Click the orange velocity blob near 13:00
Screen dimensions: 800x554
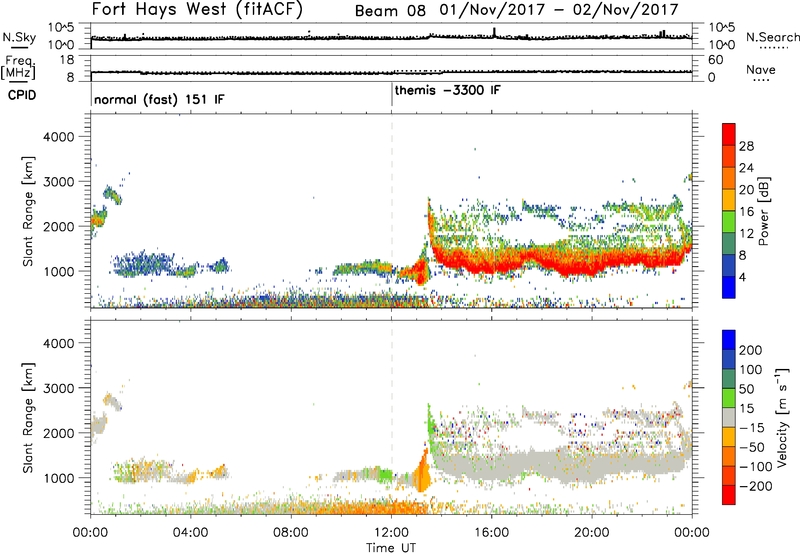[x=422, y=473]
